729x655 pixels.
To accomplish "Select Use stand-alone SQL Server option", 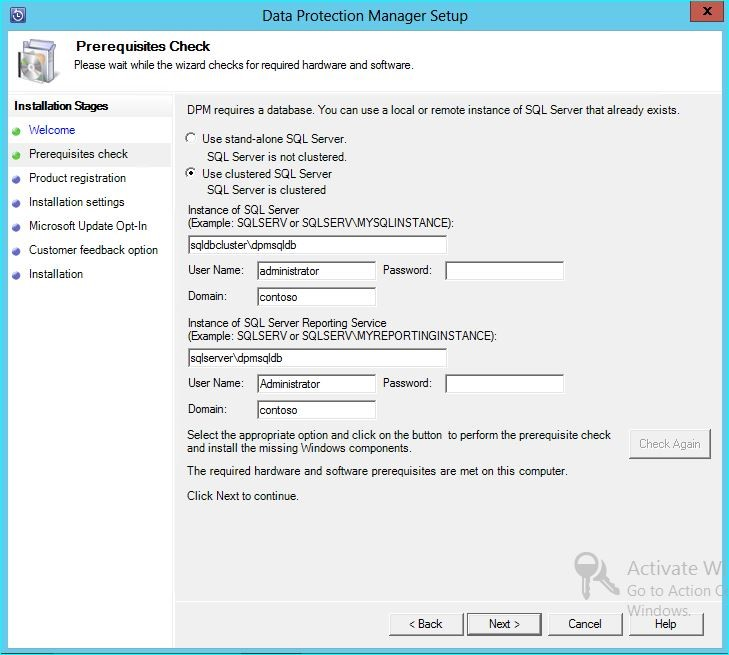I will 190,138.
